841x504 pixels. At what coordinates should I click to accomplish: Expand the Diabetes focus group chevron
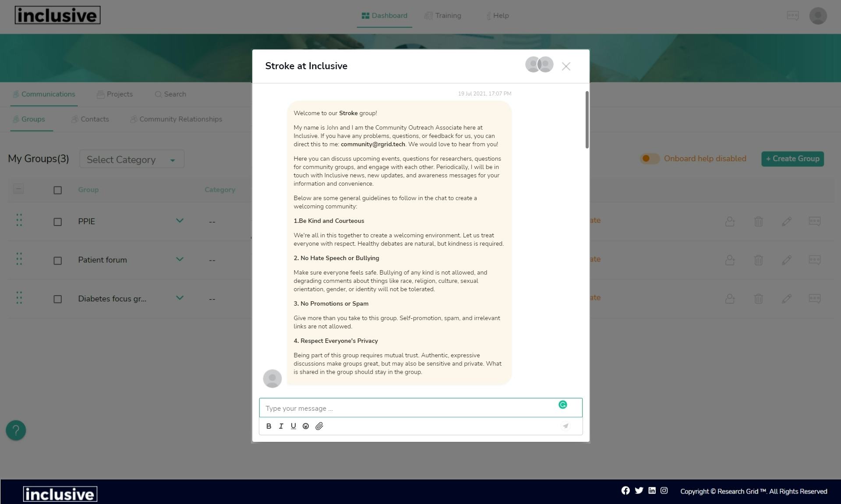point(180,298)
